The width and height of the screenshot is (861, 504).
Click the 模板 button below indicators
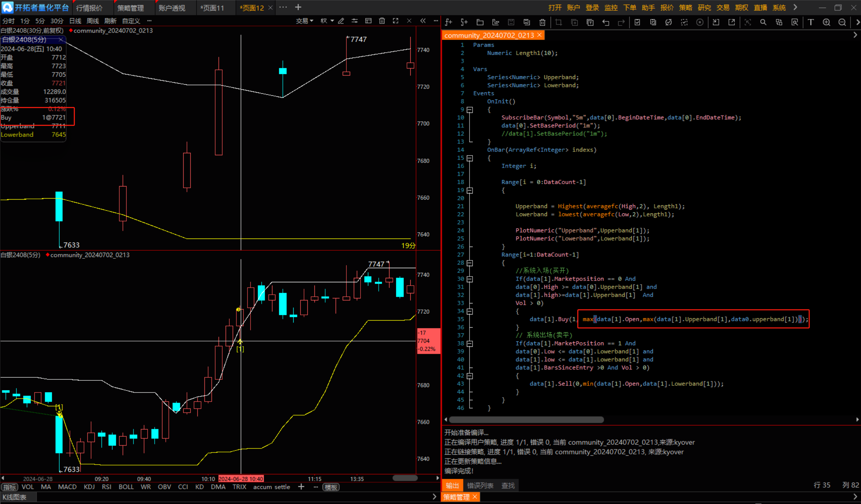331,487
